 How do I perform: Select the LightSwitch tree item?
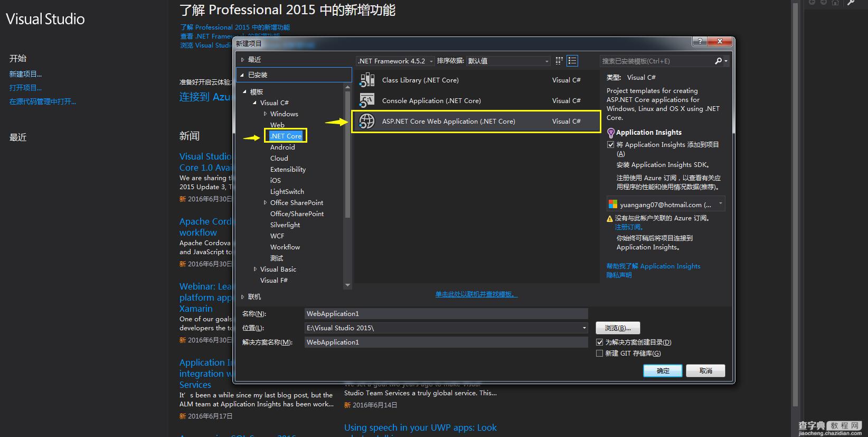click(x=287, y=192)
